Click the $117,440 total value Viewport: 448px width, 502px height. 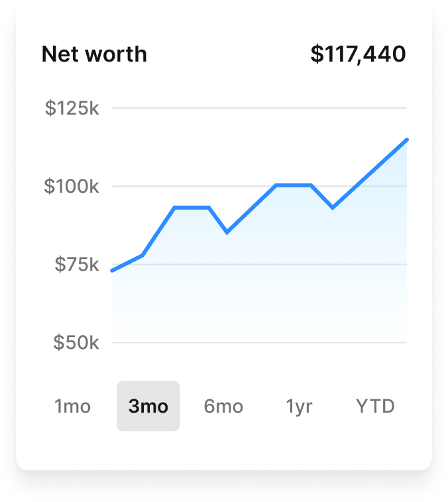pyautogui.click(x=358, y=54)
